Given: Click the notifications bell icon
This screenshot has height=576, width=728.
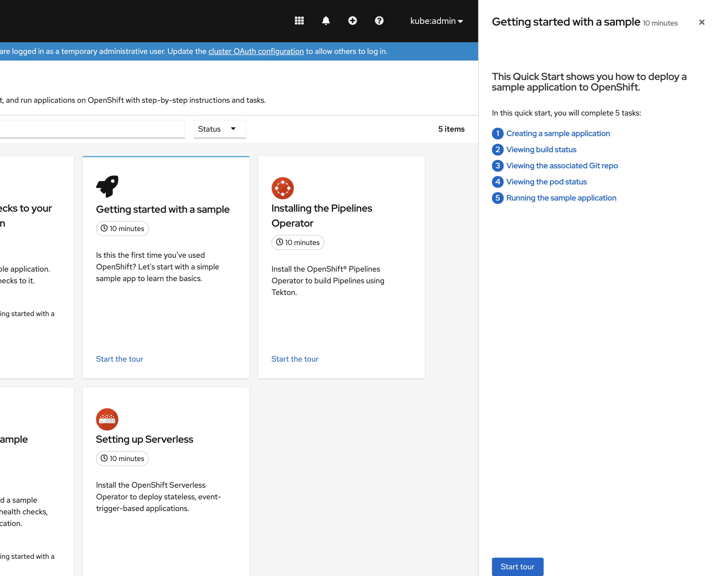Looking at the screenshot, I should [326, 21].
